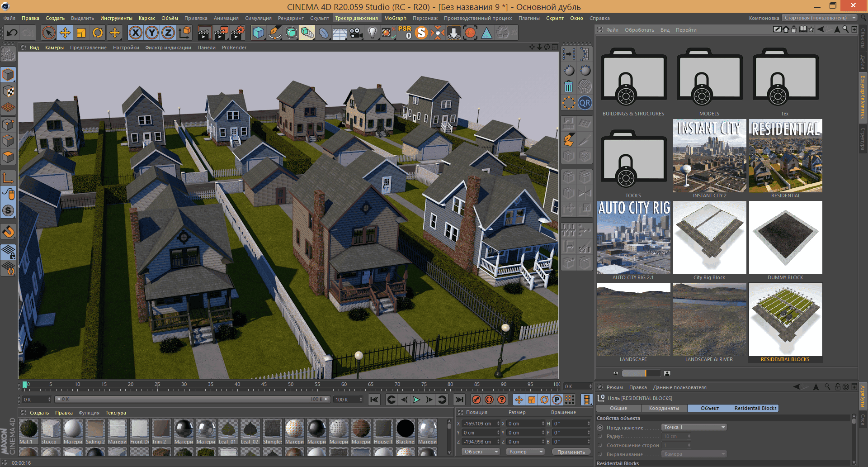868x467 pixels.
Task: Activate the Rotate tool
Action: (98, 33)
